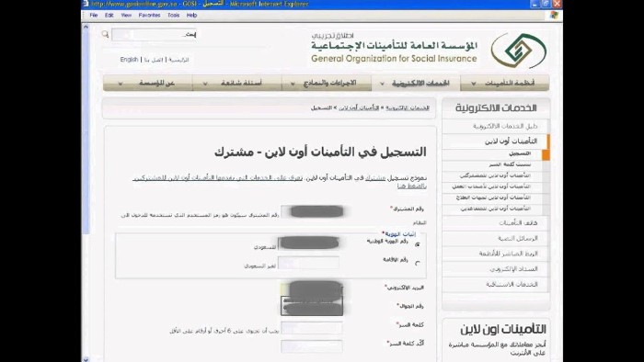Click الخدمات الالكترونية breadcrumb link

pyautogui.click(x=408, y=107)
